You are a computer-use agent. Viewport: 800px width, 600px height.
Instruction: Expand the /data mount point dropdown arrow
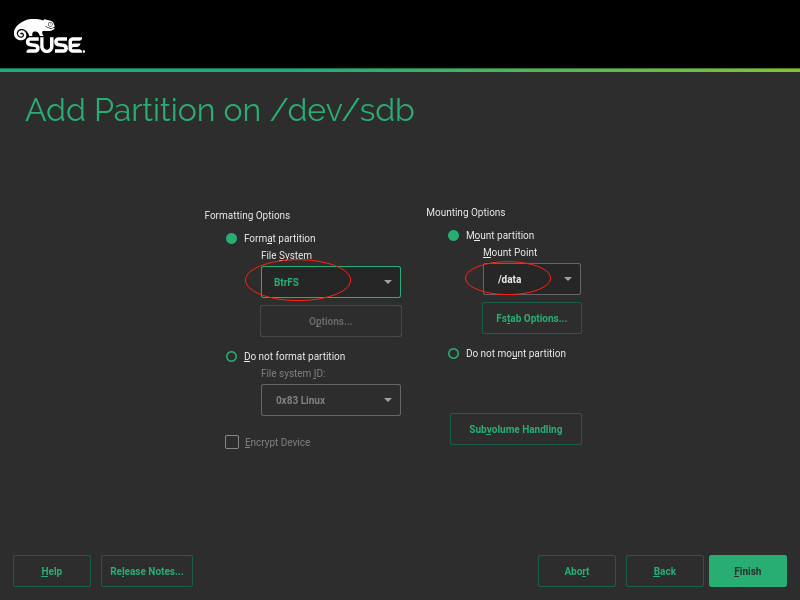(567, 279)
